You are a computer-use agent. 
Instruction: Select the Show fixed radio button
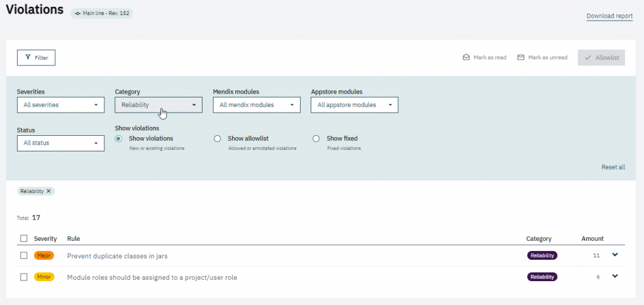[316, 139]
